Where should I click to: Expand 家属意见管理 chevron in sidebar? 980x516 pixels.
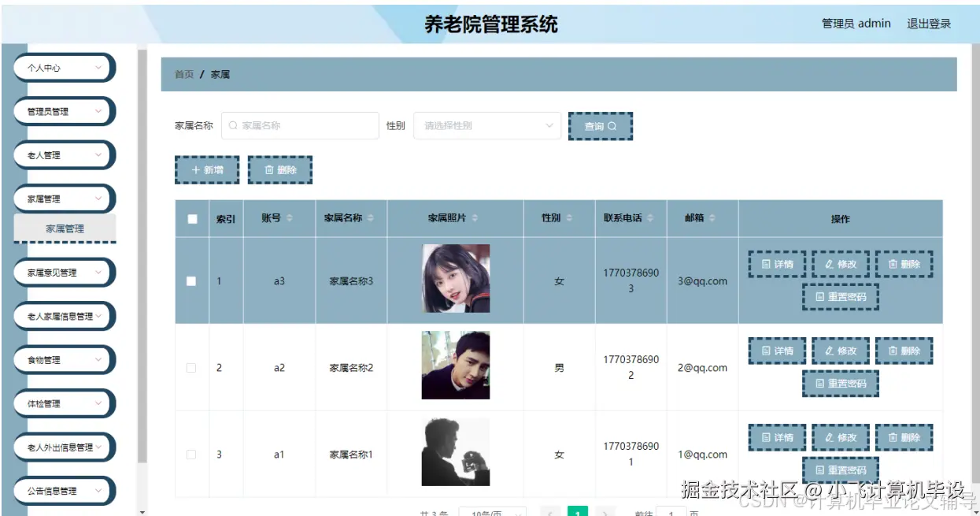click(98, 273)
